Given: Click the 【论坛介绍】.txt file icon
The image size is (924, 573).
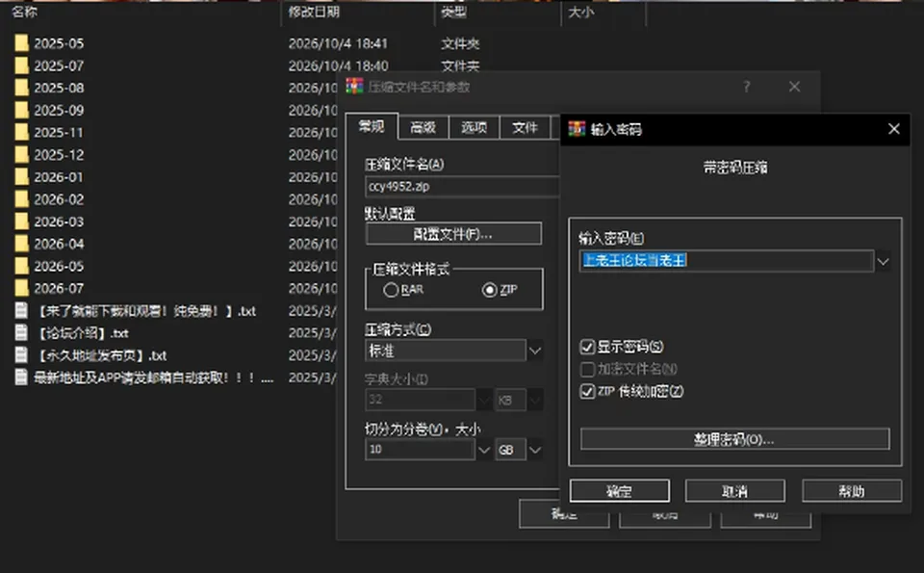Looking at the screenshot, I should (x=21, y=333).
